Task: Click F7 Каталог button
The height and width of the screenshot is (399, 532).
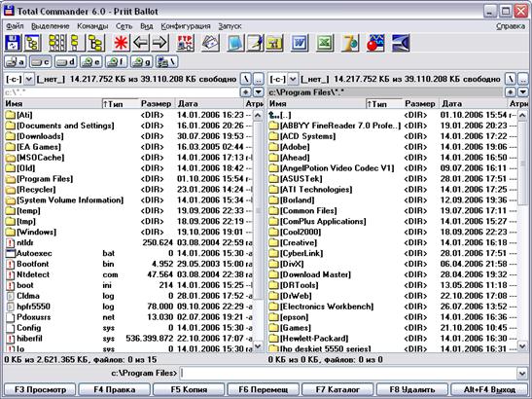Action: click(x=337, y=389)
